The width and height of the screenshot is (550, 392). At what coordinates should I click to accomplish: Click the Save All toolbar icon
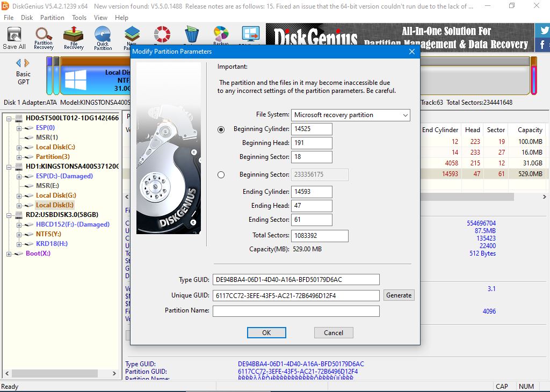click(x=14, y=37)
